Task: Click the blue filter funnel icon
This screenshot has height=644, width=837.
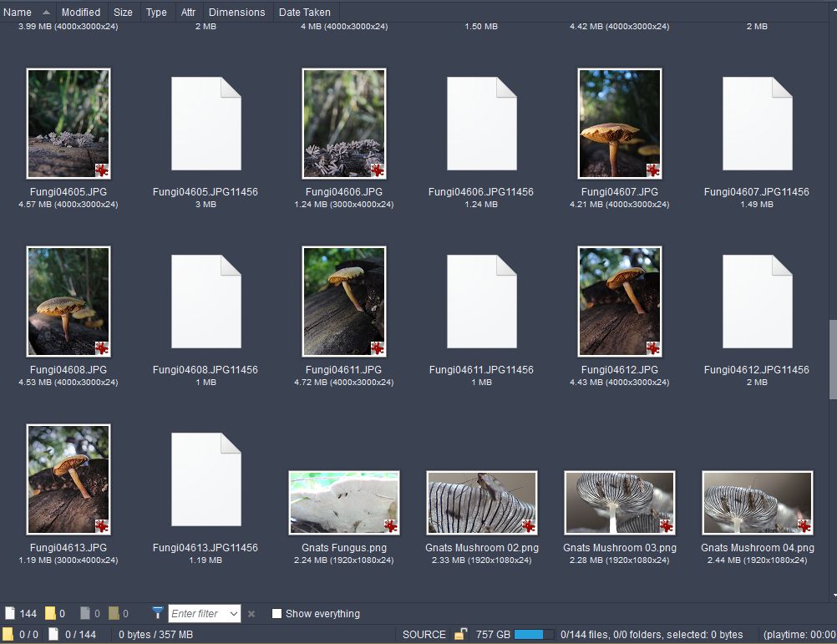Action: pos(157,612)
